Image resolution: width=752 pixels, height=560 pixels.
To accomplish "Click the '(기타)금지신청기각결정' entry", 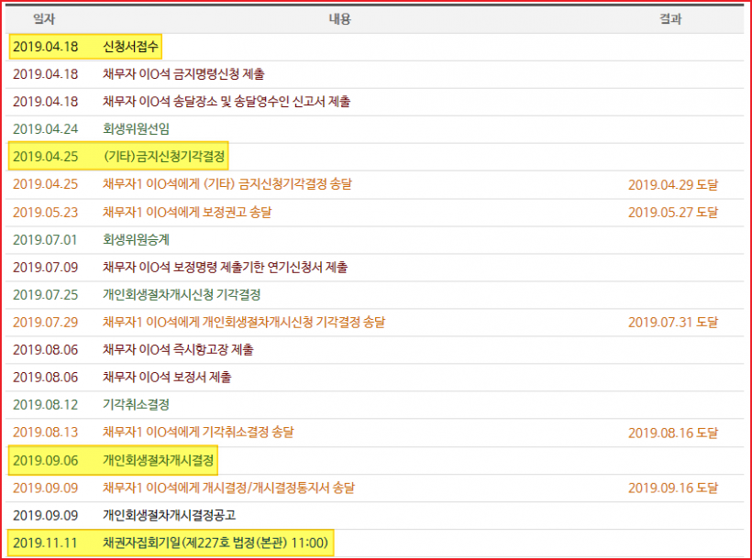I will coord(164,157).
